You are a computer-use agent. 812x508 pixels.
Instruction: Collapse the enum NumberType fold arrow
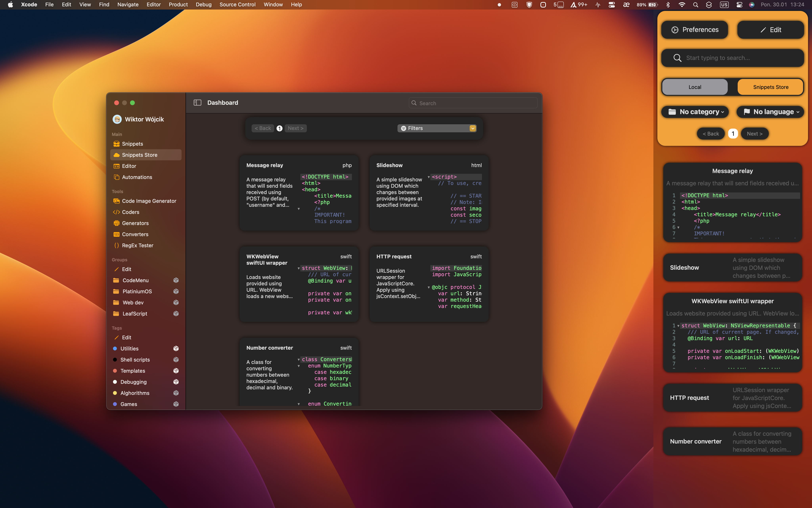(x=299, y=366)
